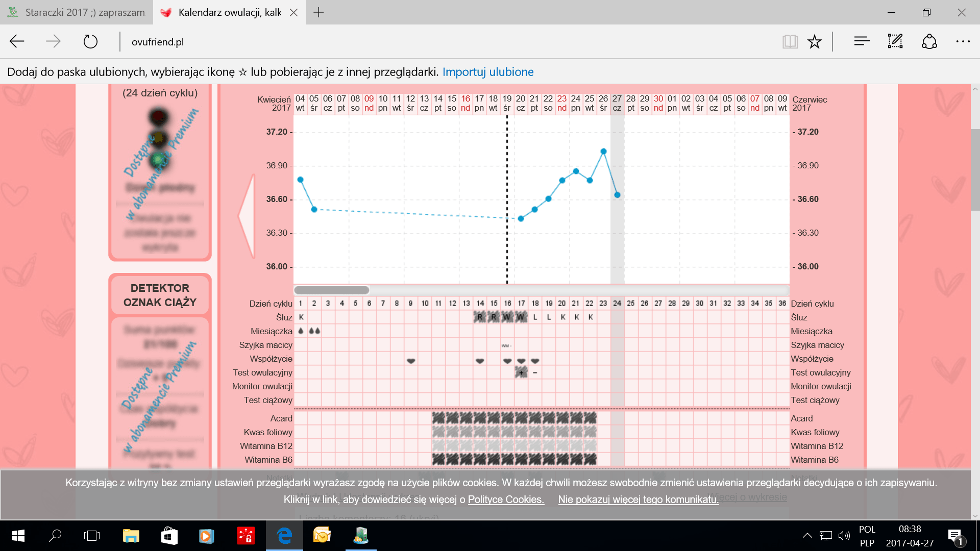980x551 pixels.
Task: Click the 37.05 temperature point on chart
Action: [x=603, y=152]
